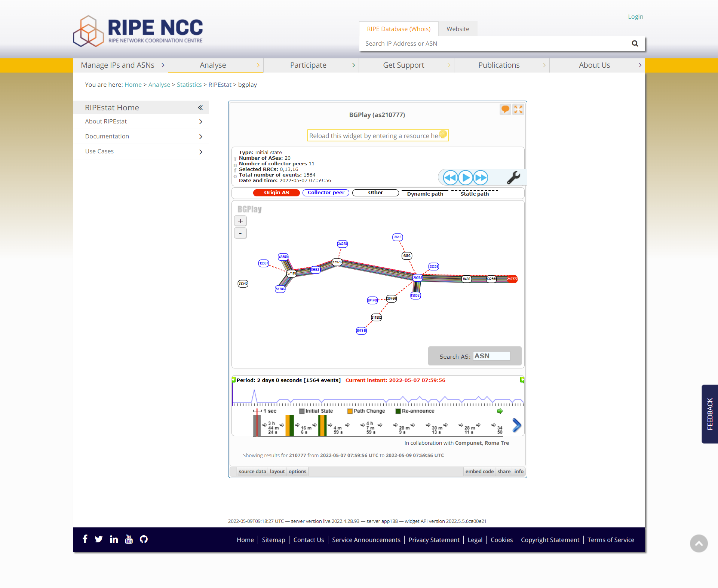The width and height of the screenshot is (718, 588).
Task: Fast forward the BGPlay animation
Action: [481, 178]
